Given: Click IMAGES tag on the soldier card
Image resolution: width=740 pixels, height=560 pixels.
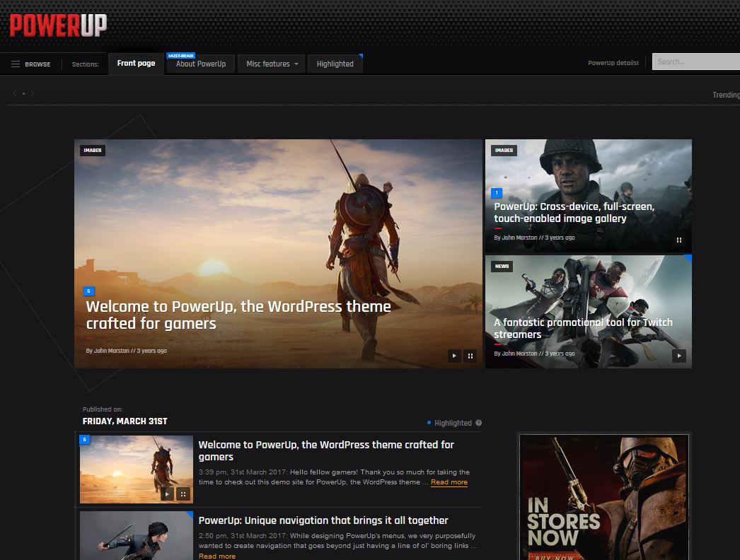Looking at the screenshot, I should pyautogui.click(x=504, y=151).
